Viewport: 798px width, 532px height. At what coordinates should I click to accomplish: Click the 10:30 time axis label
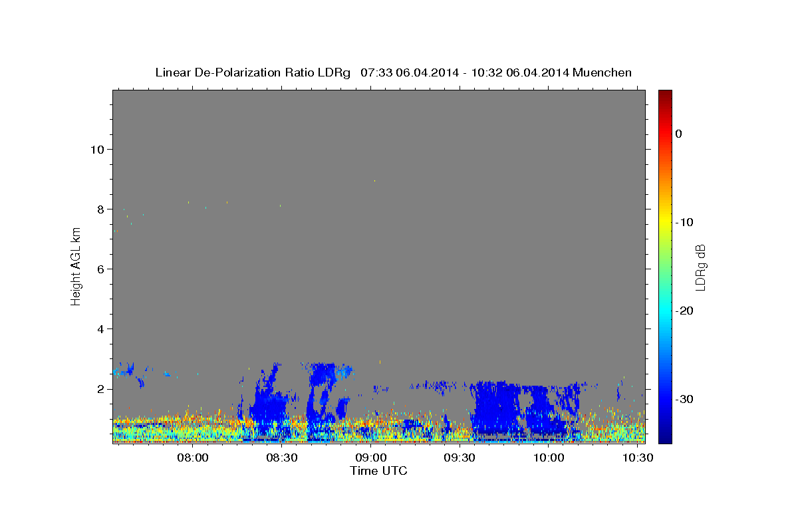pyautogui.click(x=638, y=458)
